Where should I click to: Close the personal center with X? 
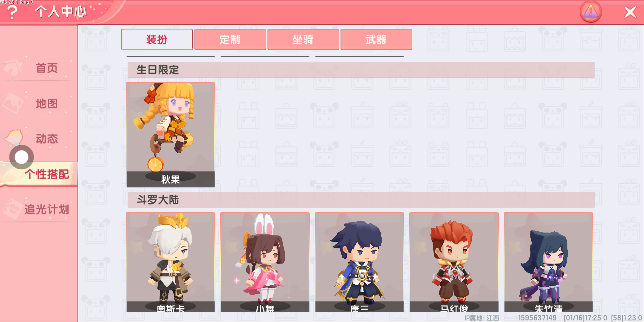point(630,12)
